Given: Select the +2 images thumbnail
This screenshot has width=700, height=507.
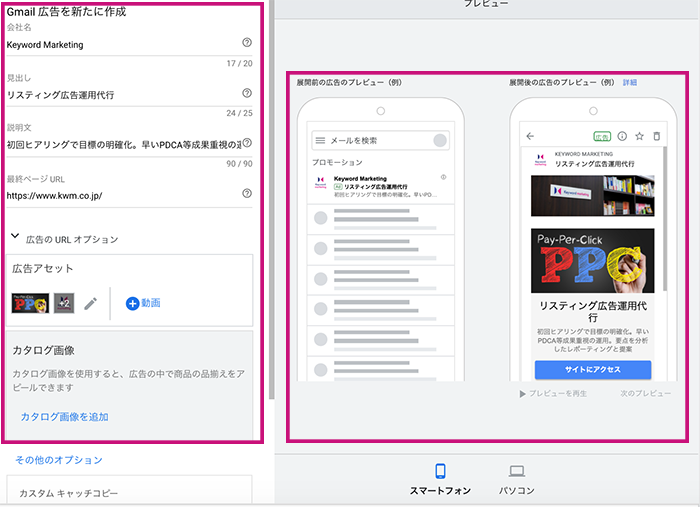Looking at the screenshot, I should click(x=64, y=303).
